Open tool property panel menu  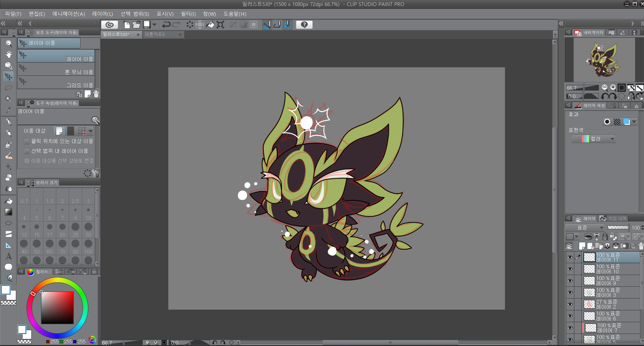(x=21, y=103)
